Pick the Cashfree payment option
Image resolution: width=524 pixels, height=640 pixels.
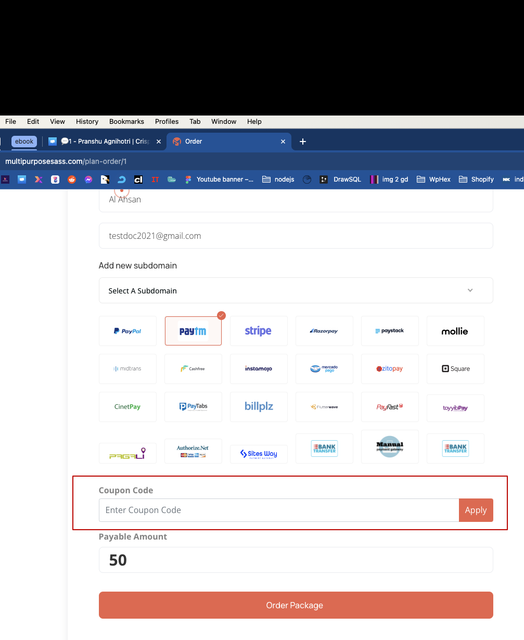coord(193,369)
